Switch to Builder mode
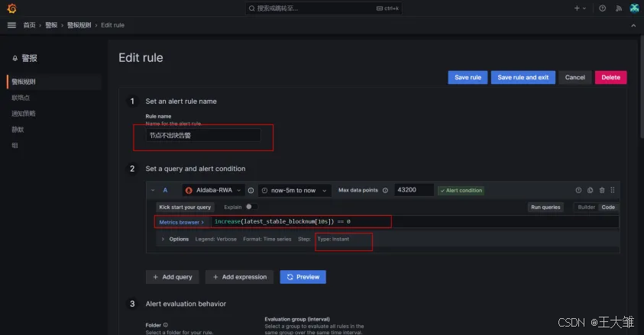This screenshot has height=335, width=644. pos(586,207)
